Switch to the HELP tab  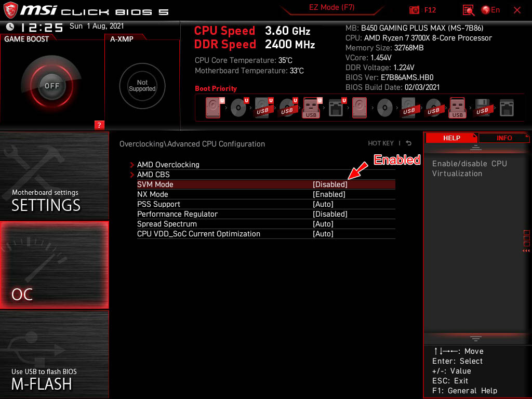(x=451, y=138)
